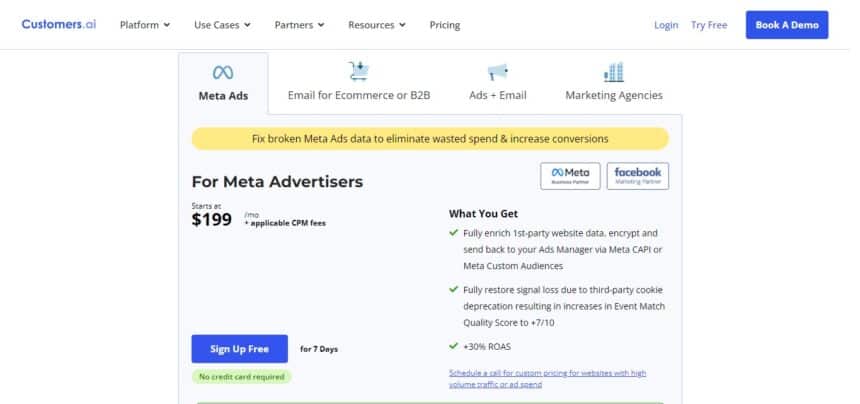Click checkmark beside 'Fully enrich 1st-party' item
The height and width of the screenshot is (404, 860).
[454, 232]
